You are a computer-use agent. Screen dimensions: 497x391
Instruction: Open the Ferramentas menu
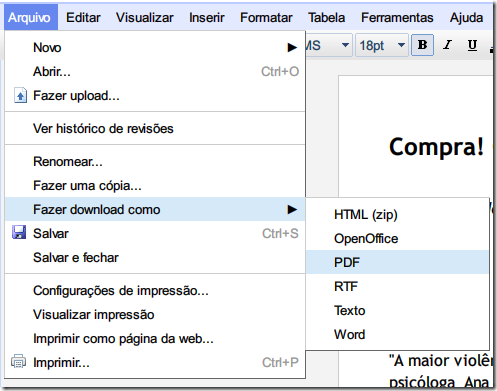(x=397, y=17)
